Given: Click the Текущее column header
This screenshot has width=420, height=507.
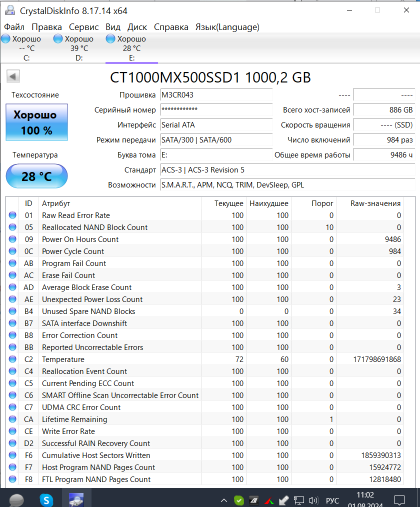Looking at the screenshot, I should click(223, 203).
